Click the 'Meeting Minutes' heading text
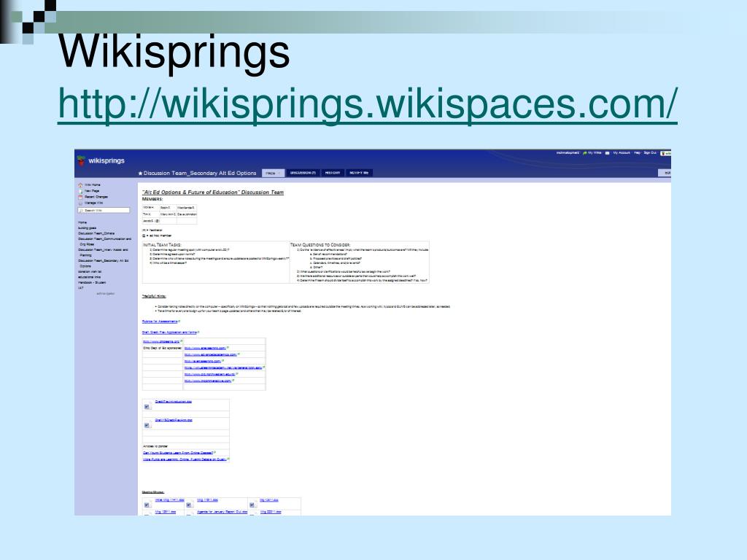Screen dimensions: 747x560 pyautogui.click(x=153, y=492)
